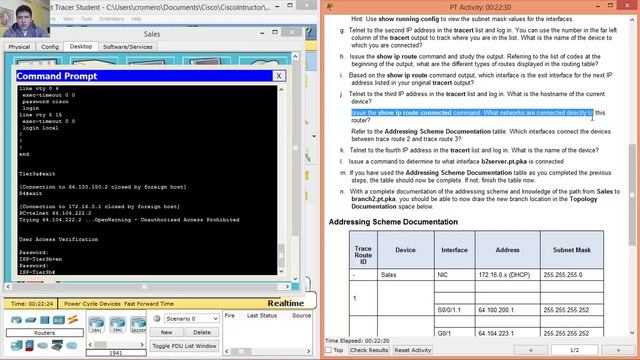Viewport: 640px width, 360px height.
Task: Click PT Activity scroll-down arrow
Action: tap(632, 332)
